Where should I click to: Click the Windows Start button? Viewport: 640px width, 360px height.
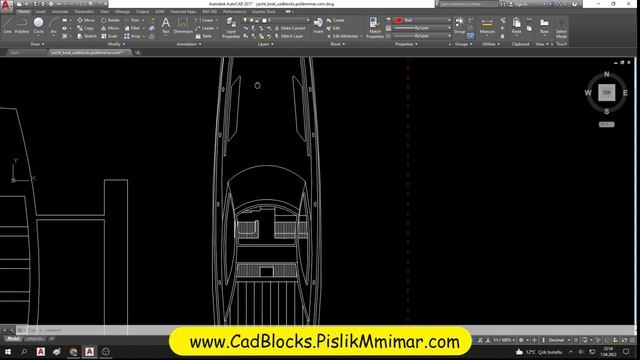click(8, 351)
